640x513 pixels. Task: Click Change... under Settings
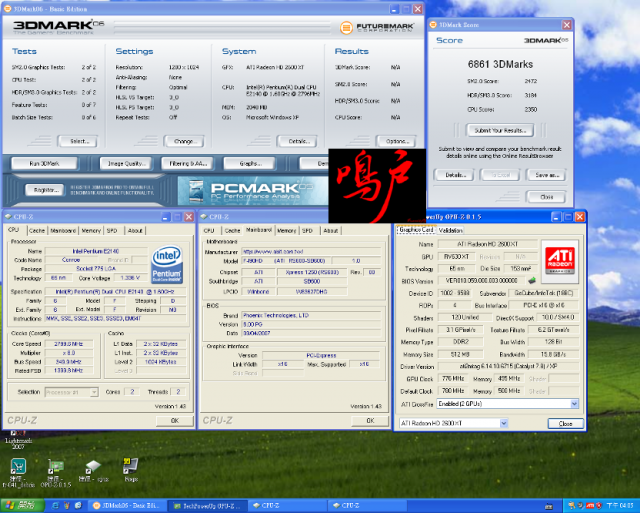point(184,141)
